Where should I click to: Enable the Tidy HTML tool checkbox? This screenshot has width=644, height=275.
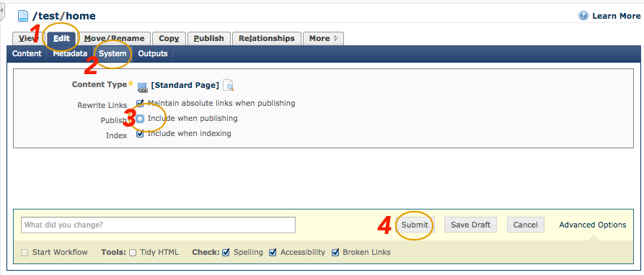tap(133, 253)
